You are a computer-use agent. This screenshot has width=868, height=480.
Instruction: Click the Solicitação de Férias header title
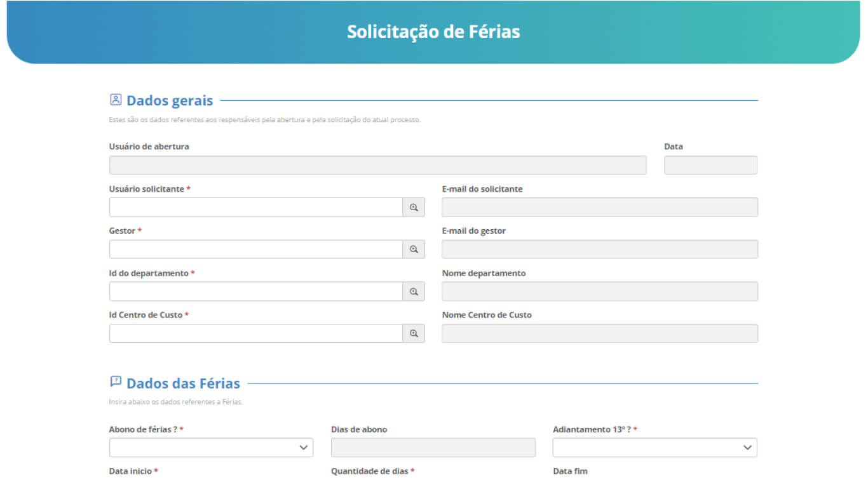tap(433, 32)
